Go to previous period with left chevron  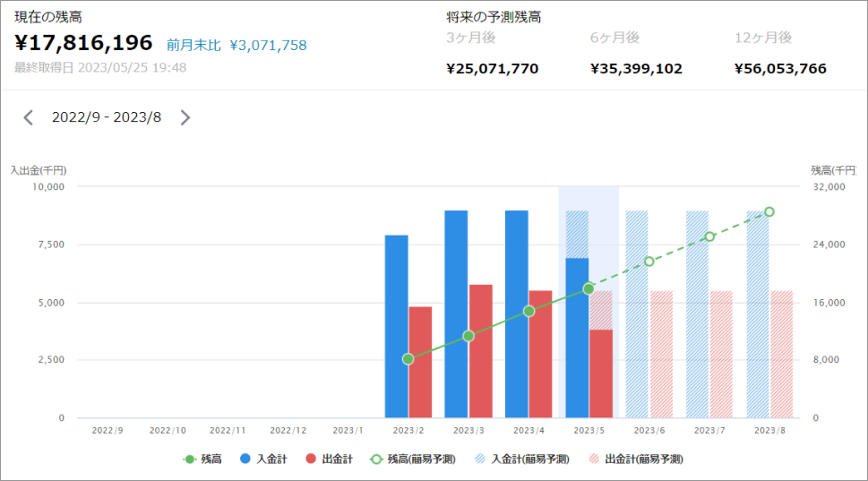click(x=29, y=117)
